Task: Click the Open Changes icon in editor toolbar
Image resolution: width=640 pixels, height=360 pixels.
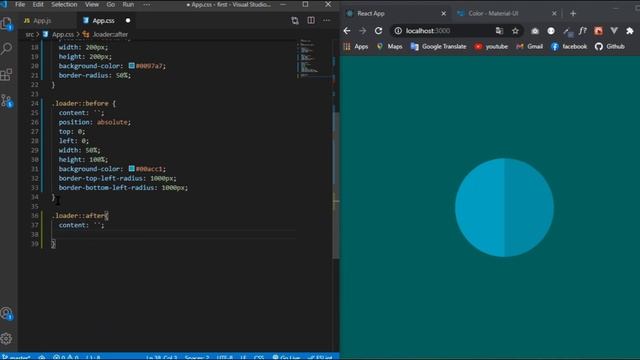Action: (295, 20)
